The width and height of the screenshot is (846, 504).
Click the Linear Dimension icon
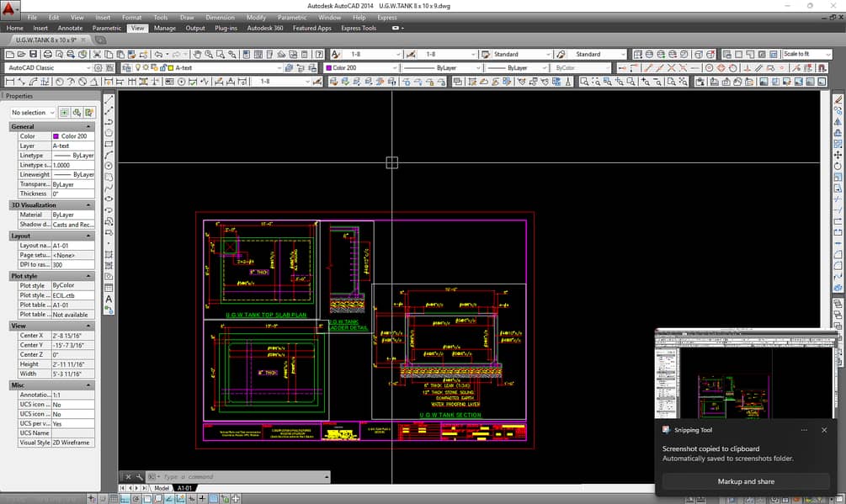coord(10,82)
